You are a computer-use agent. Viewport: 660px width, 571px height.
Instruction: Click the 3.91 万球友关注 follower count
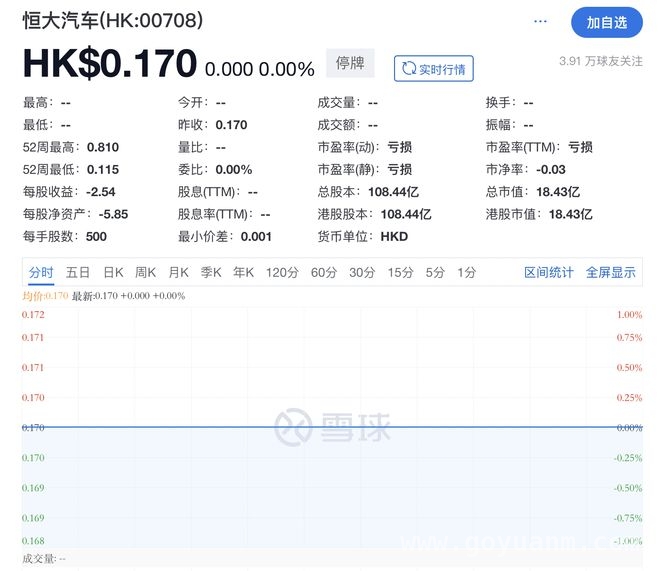pos(601,61)
